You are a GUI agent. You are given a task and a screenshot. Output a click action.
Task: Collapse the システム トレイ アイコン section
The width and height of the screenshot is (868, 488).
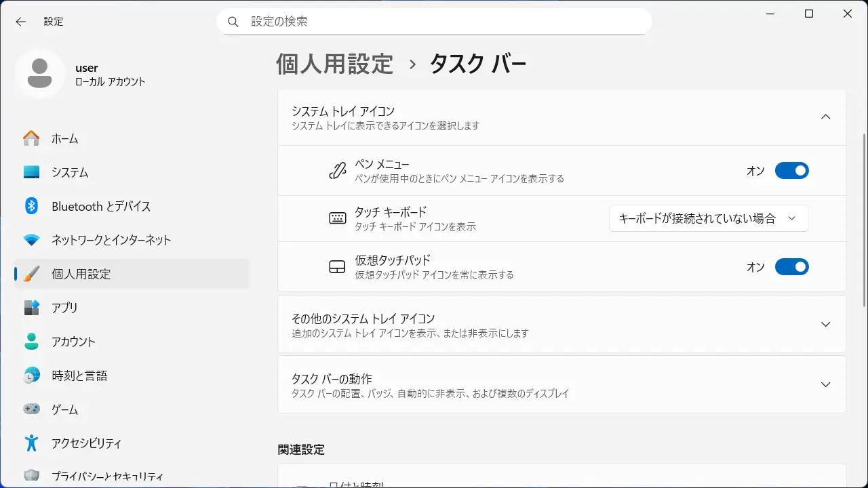click(x=825, y=117)
